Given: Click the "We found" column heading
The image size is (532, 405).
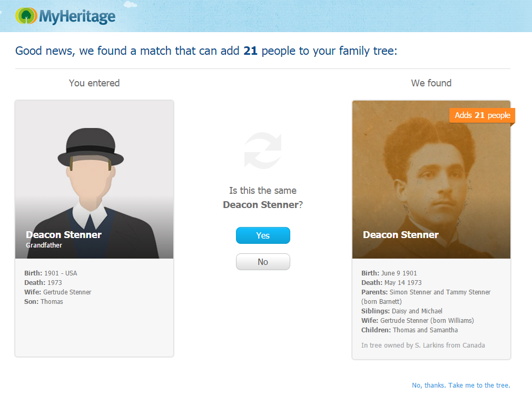Looking at the screenshot, I should pos(431,83).
